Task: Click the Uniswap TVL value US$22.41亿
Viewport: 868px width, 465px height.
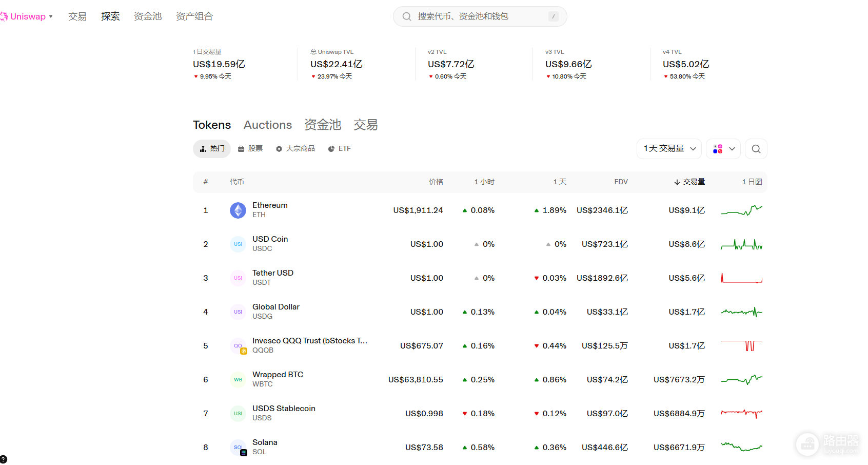Action: click(337, 64)
